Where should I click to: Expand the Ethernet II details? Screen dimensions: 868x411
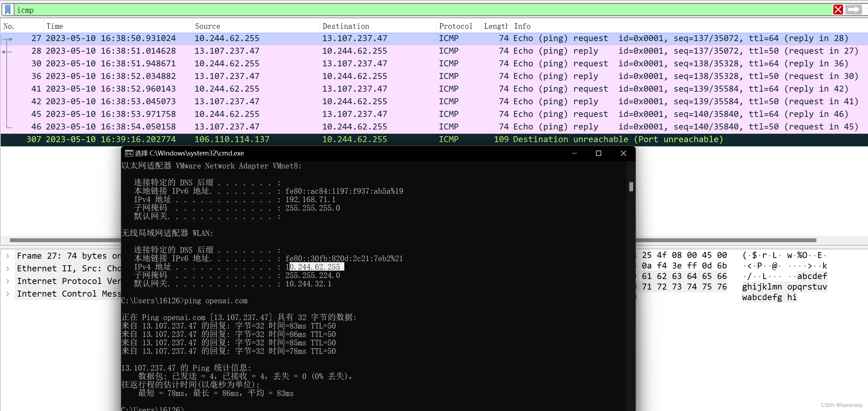tap(8, 269)
